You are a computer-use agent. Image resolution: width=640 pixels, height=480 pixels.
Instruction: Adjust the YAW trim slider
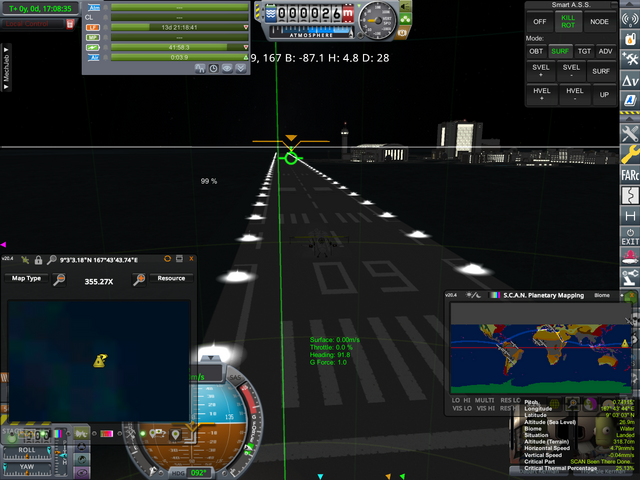tap(27, 469)
